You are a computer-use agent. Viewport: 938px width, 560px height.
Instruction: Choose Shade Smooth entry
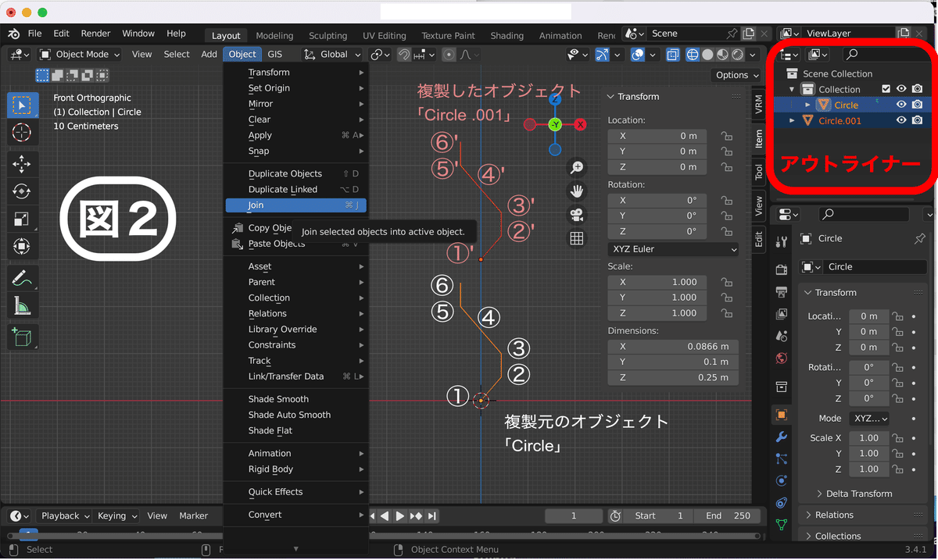[x=295, y=399]
